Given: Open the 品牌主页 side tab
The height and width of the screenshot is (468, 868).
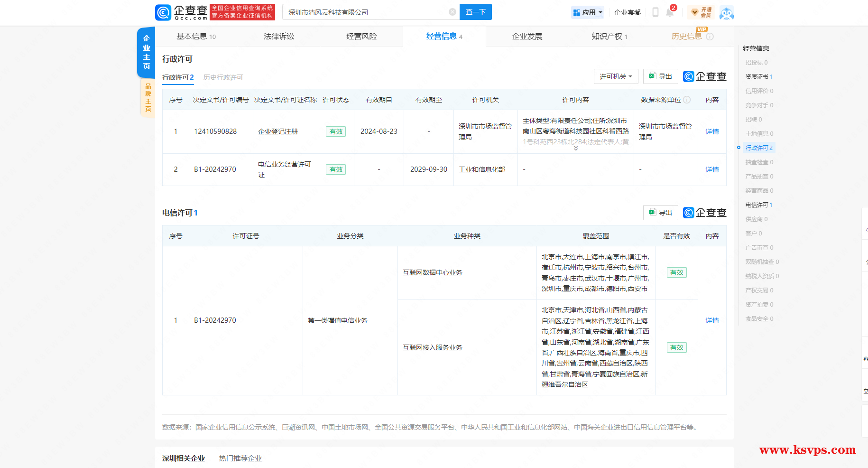Looking at the screenshot, I should (148, 97).
